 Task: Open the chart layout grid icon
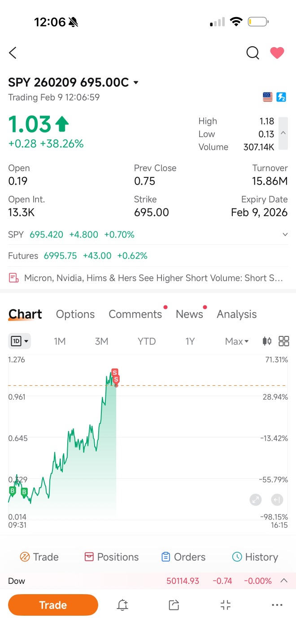(284, 341)
